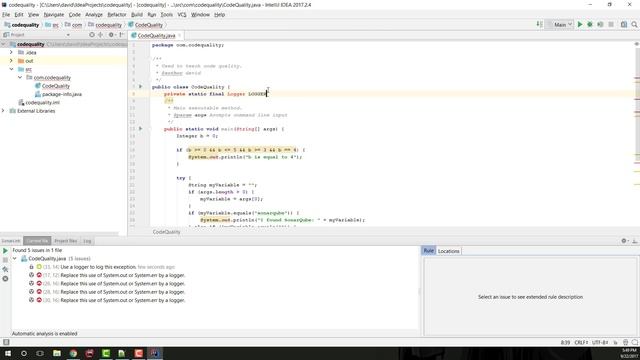Click run gutter arrow beside main method
640x360 pixels.
[x=140, y=129]
